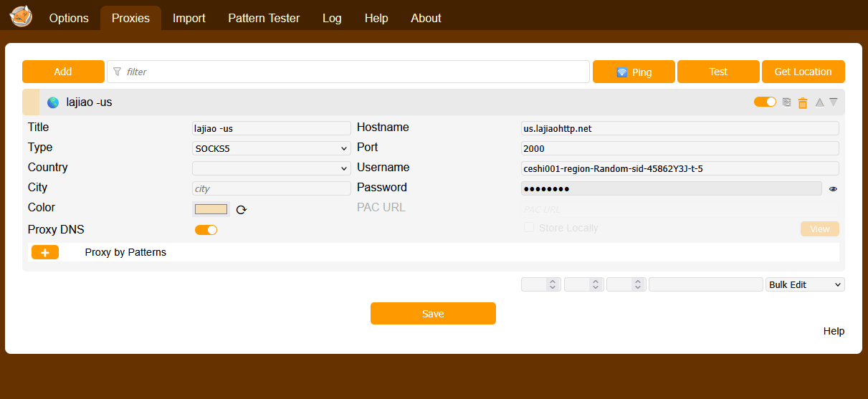Duplicate the lajiao -us proxy entry

pos(787,102)
